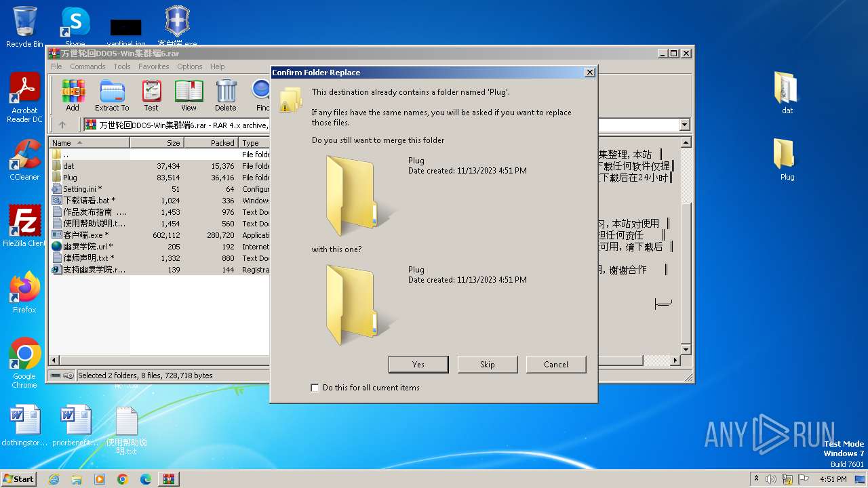
Task: Open the Options menu in WinRAR
Action: click(x=190, y=66)
